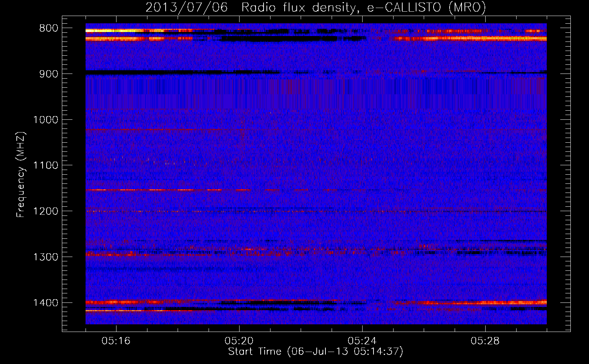Click the 05:28 time axis label
This screenshot has height=364, width=589.
485,341
